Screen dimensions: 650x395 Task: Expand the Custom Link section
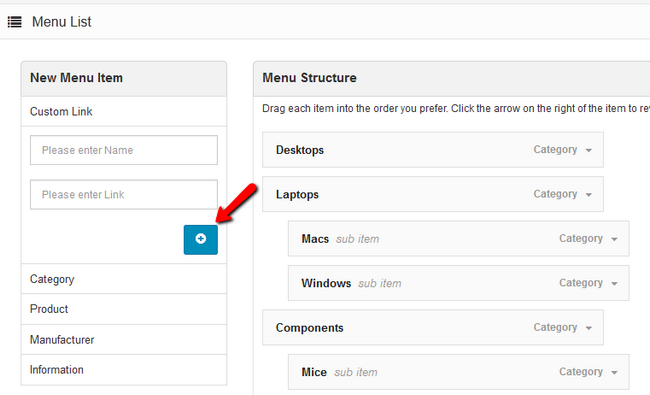click(124, 111)
